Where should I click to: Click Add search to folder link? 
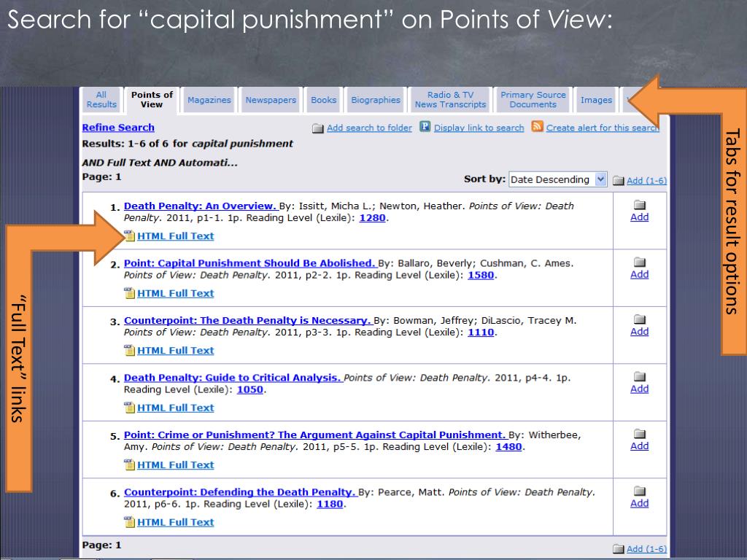point(369,128)
